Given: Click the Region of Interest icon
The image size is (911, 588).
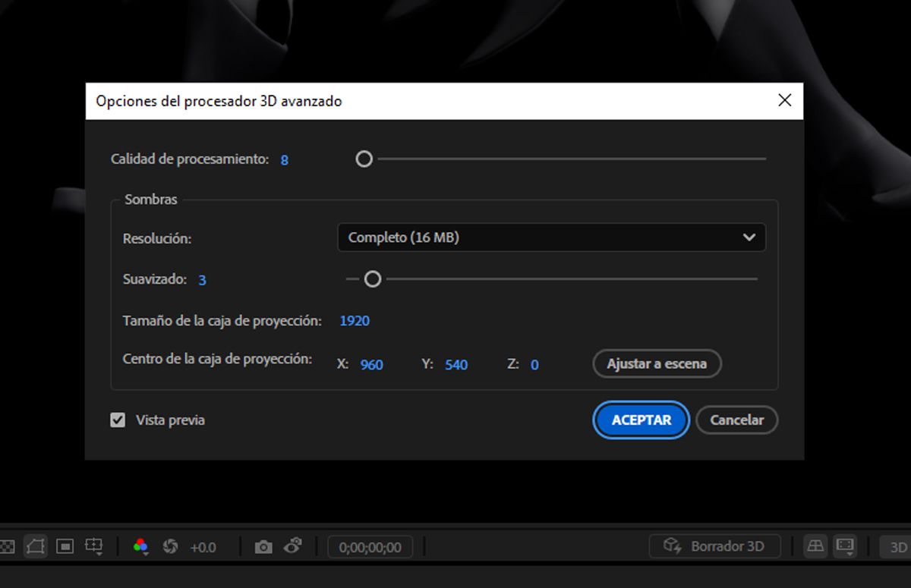Looking at the screenshot, I should (63, 546).
